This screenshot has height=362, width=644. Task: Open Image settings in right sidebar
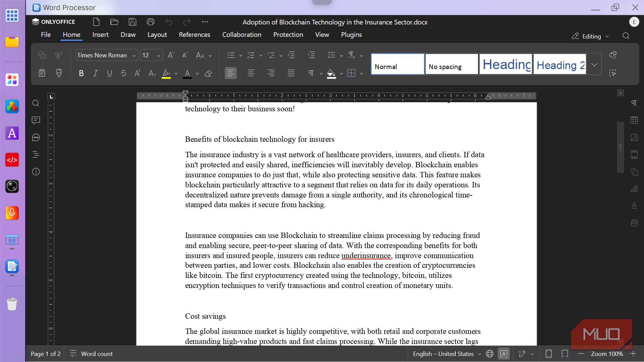click(634, 137)
